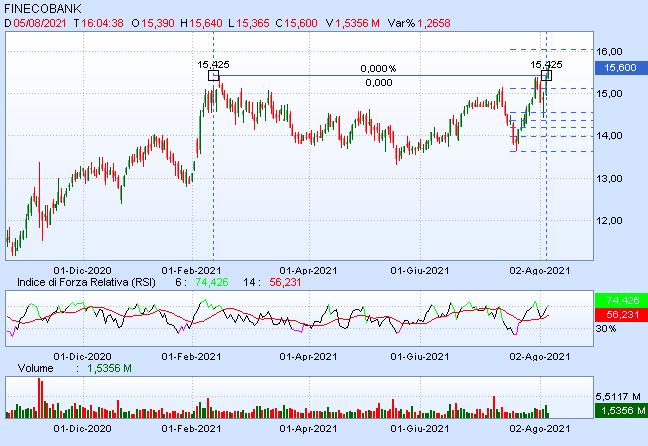The image size is (648, 446).
Task: Click 01-Apr-2021 label under RSI panel
Action: 308,357
